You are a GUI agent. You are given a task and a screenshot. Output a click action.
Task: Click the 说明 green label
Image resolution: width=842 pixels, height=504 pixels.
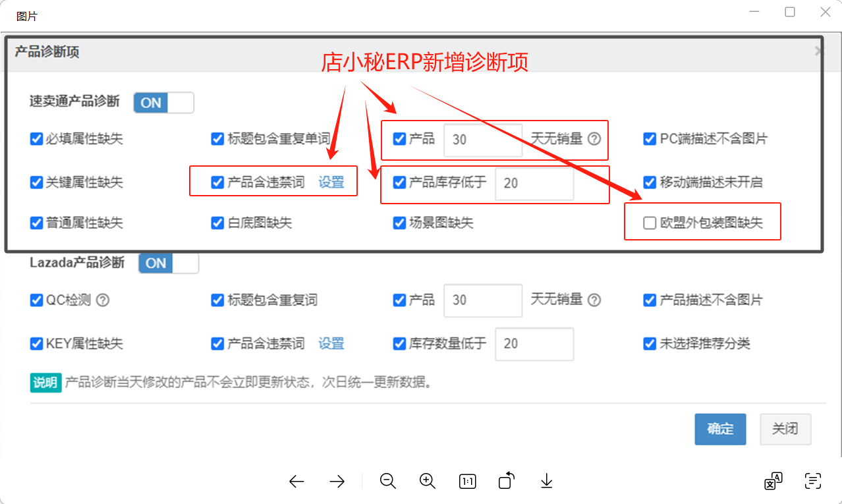(45, 382)
